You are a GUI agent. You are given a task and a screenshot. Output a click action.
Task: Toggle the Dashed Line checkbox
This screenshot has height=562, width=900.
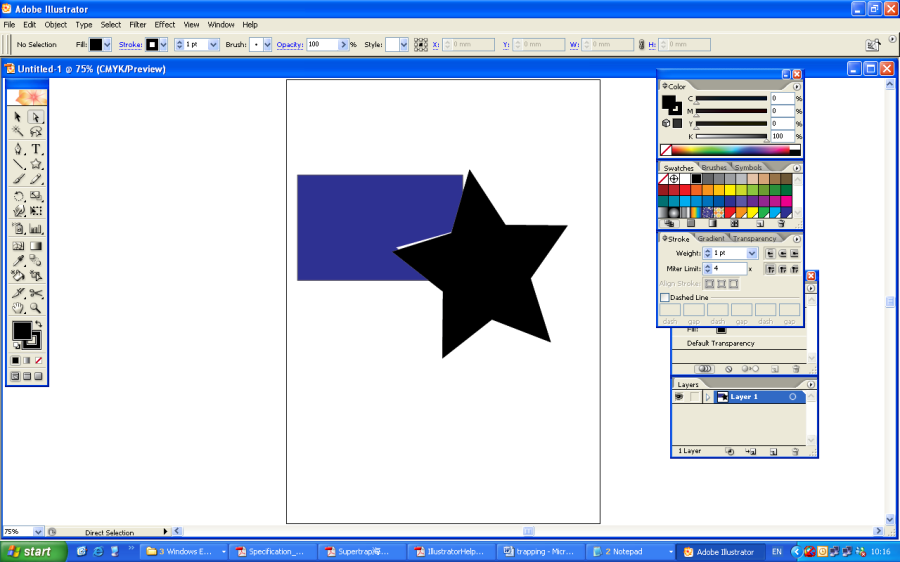(x=665, y=298)
